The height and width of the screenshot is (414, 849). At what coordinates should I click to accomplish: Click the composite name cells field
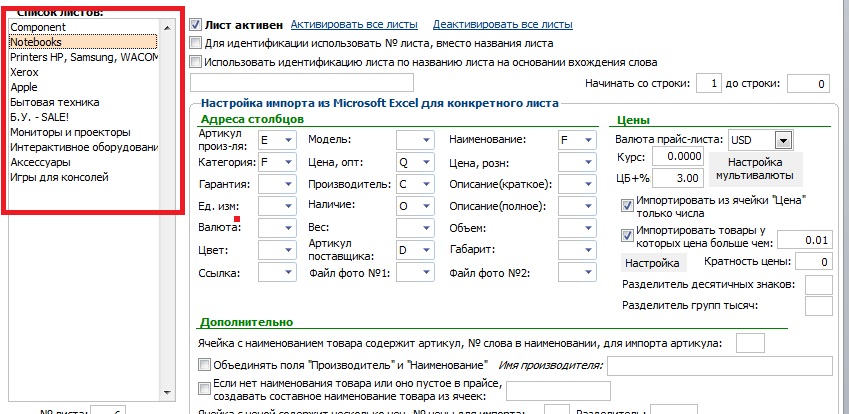point(558,391)
